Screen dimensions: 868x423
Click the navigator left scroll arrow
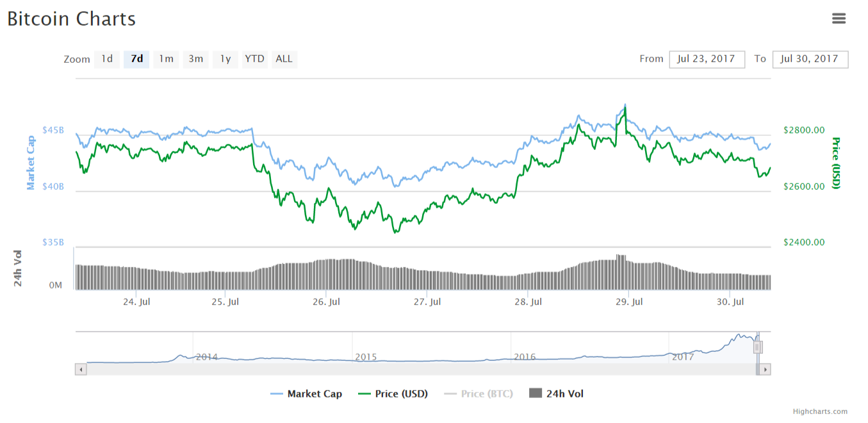click(x=81, y=369)
